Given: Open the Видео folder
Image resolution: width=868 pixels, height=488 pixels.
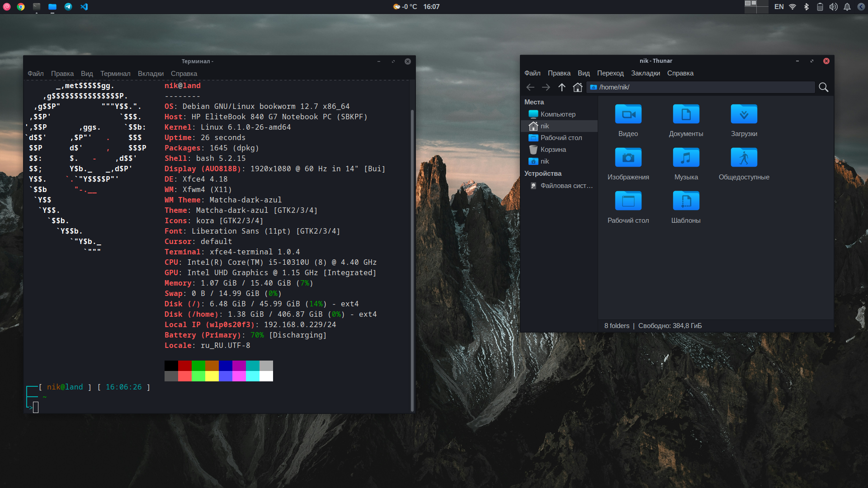Looking at the screenshot, I should coord(628,115).
